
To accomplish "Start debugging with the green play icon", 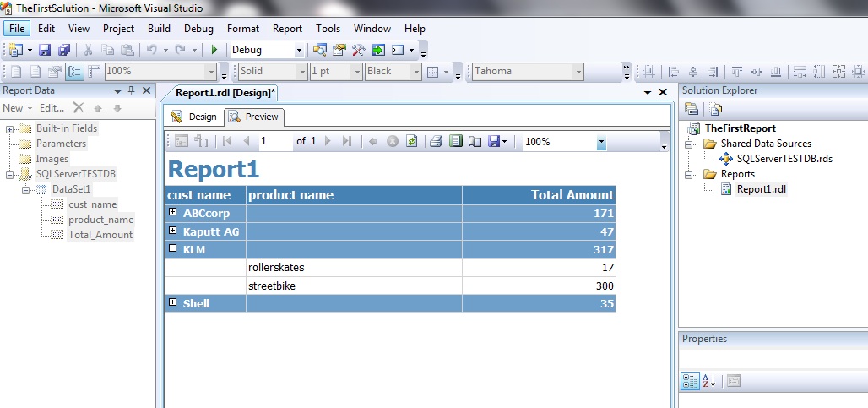I will point(214,51).
